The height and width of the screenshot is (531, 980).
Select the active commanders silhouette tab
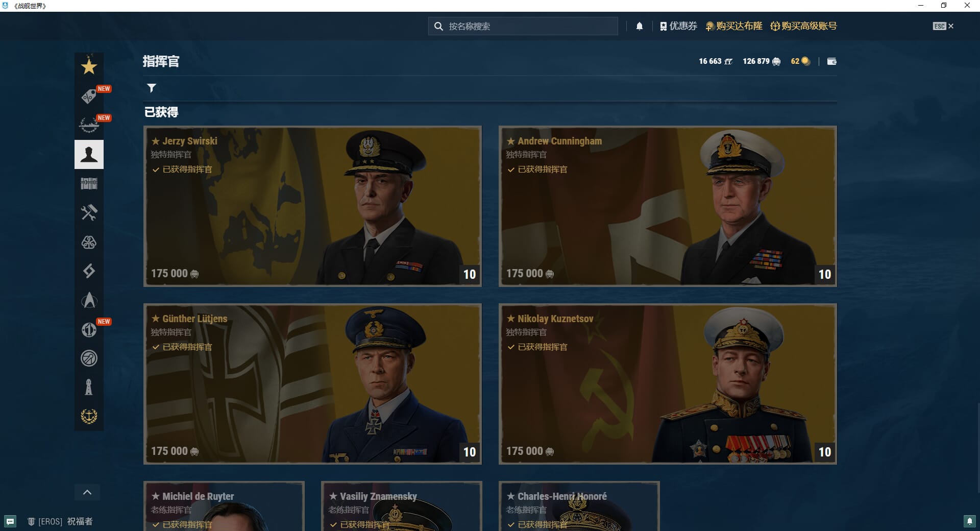(x=89, y=154)
